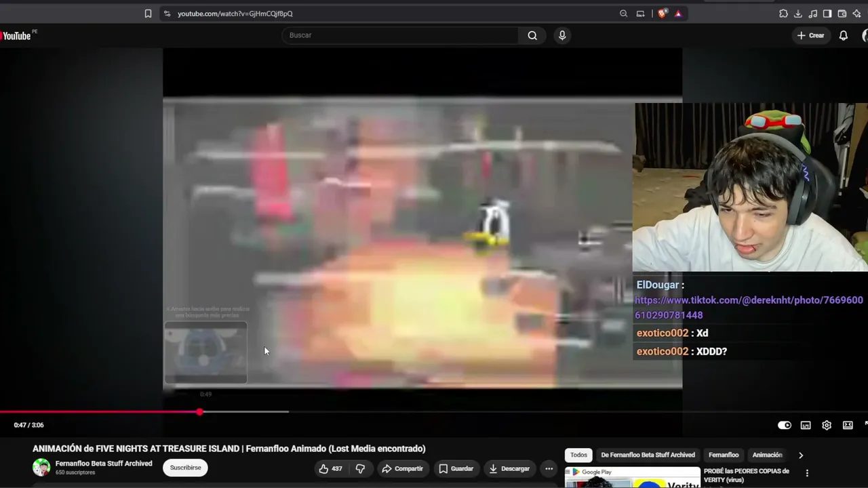Click the 0:47 / 3:06 time display
Image resolution: width=868 pixels, height=488 pixels.
click(x=28, y=425)
